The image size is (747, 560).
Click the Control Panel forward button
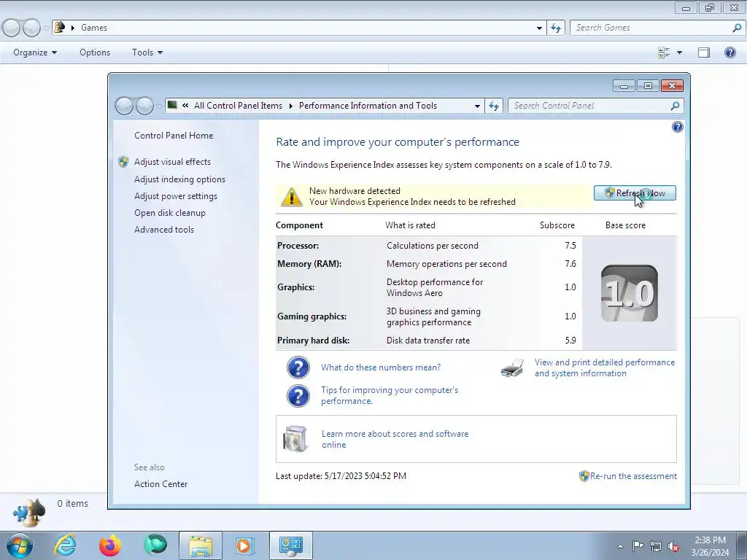click(x=144, y=106)
